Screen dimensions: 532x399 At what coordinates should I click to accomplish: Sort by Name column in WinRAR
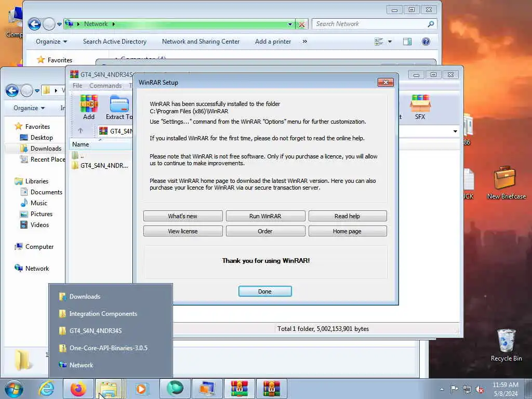(100, 144)
